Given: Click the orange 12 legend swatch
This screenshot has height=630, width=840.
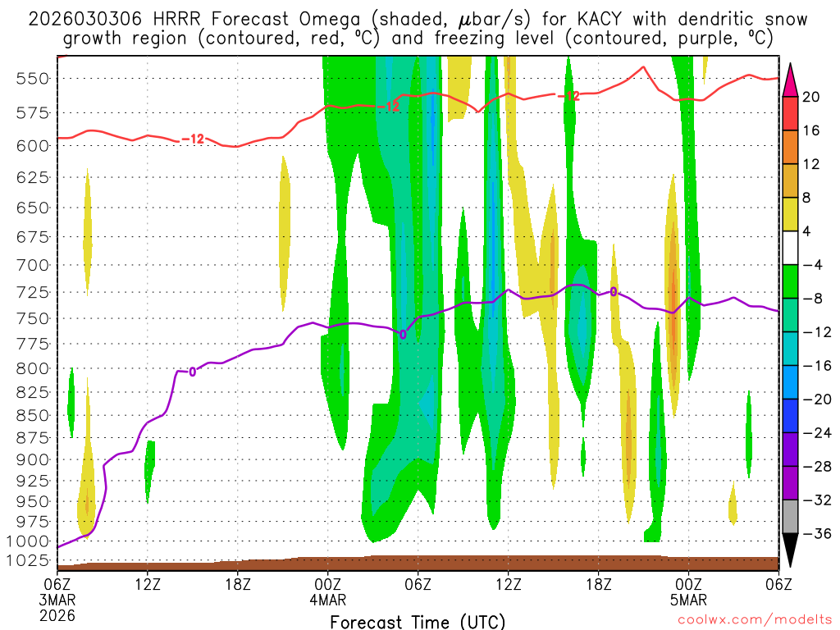Looking at the screenshot, I should [790, 147].
